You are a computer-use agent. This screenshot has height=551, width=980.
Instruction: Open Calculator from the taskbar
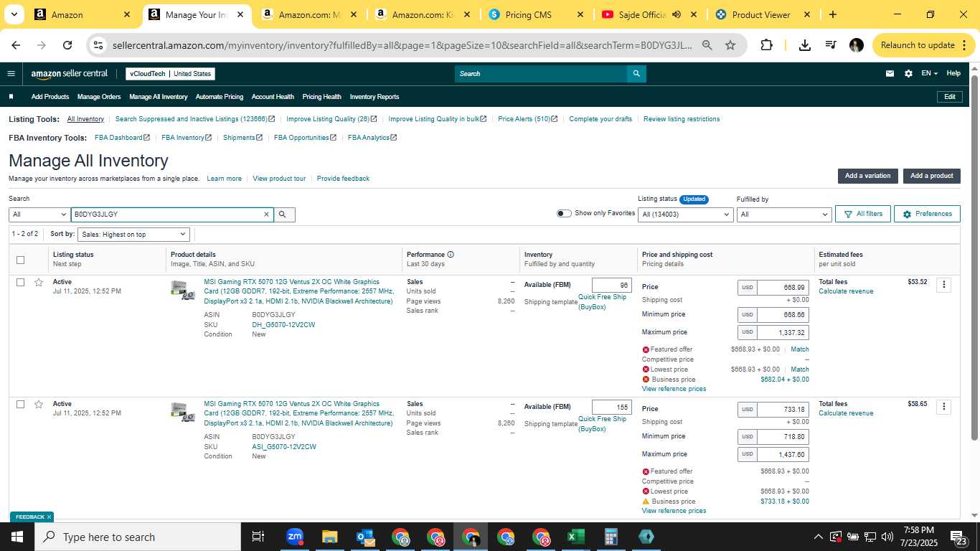611,537
